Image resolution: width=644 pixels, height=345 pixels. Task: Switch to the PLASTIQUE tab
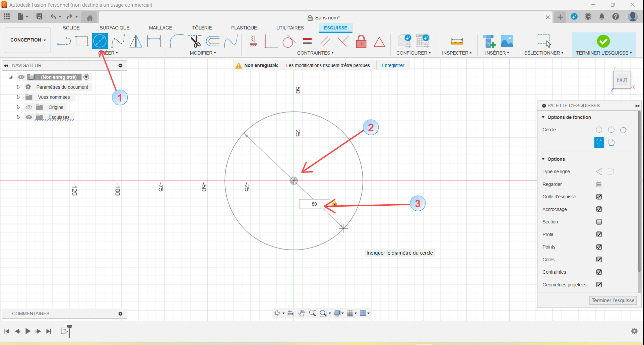(244, 28)
